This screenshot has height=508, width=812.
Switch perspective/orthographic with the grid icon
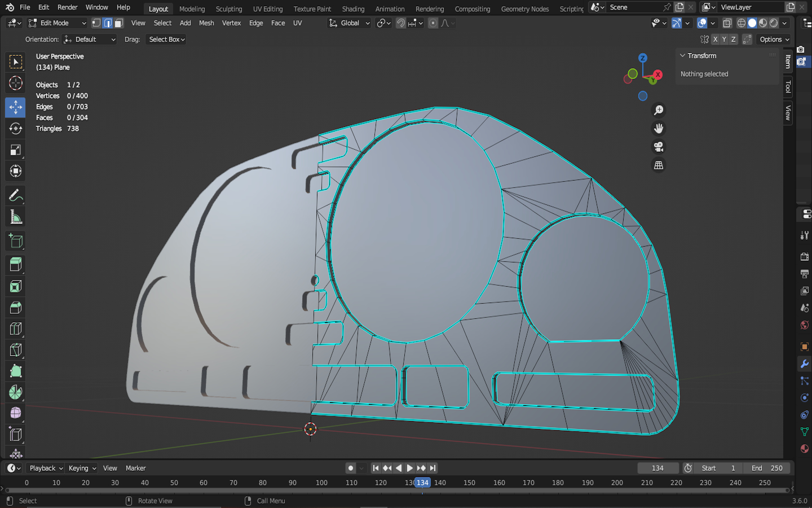point(658,165)
